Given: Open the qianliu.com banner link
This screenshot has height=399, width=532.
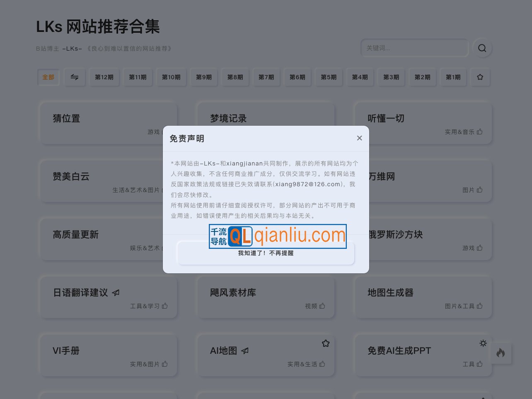Looking at the screenshot, I should 277,236.
